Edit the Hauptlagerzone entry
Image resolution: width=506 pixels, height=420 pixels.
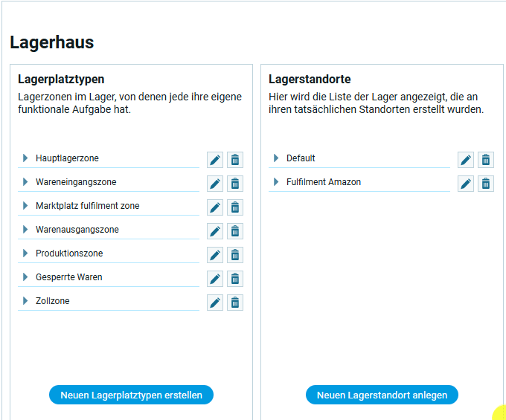point(215,160)
